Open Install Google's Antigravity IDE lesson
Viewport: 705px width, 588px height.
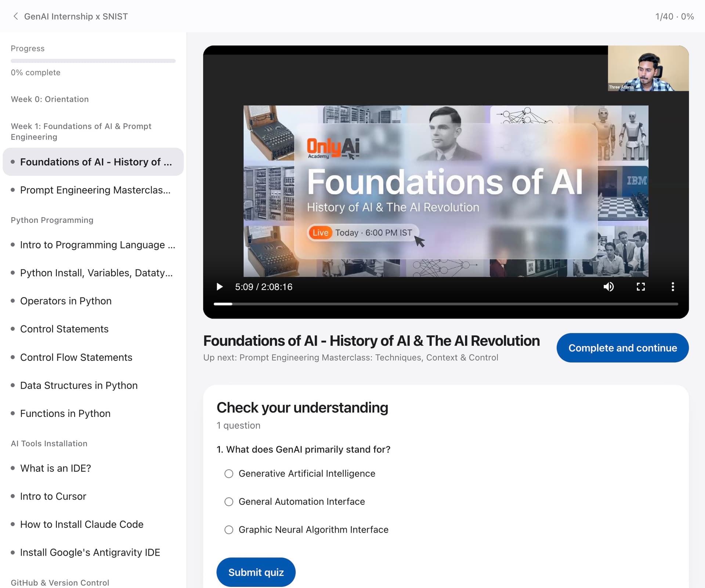click(x=93, y=552)
